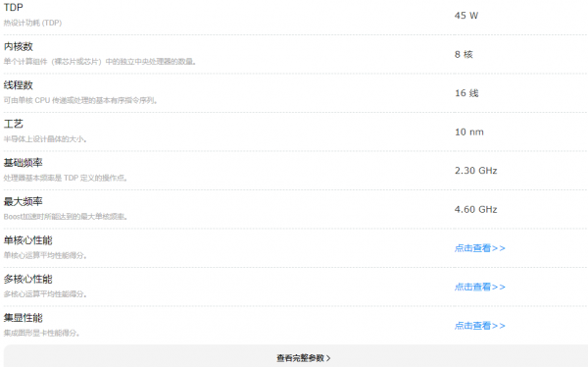Select the 16 线 value
This screenshot has width=588, height=367.
coord(466,93)
